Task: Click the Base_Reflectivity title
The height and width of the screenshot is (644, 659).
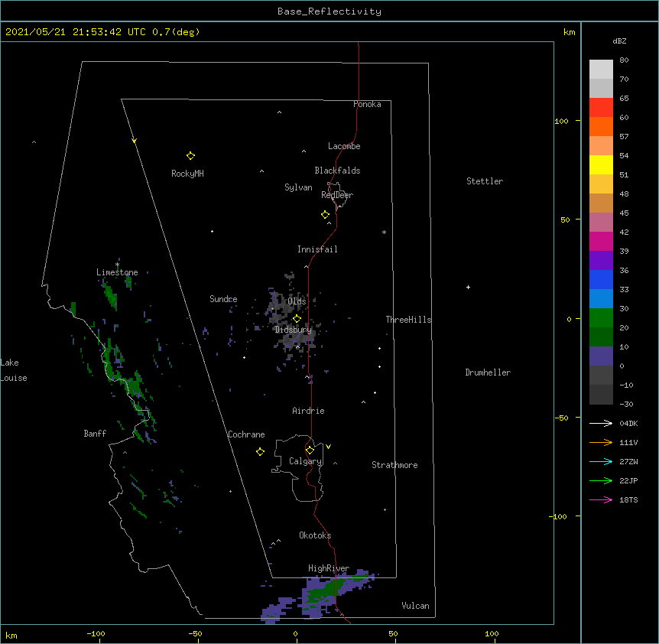Action: pos(329,11)
